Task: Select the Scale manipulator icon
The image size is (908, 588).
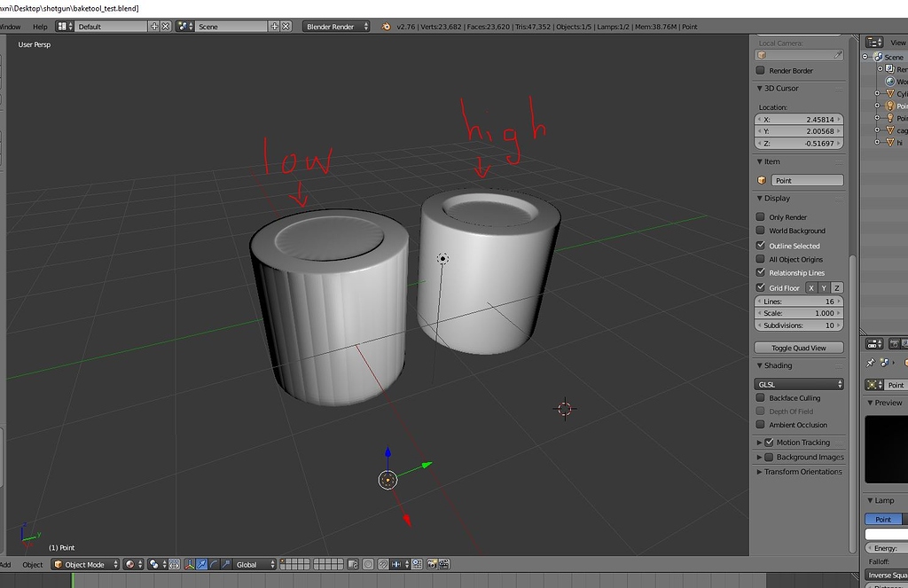Action: click(225, 565)
